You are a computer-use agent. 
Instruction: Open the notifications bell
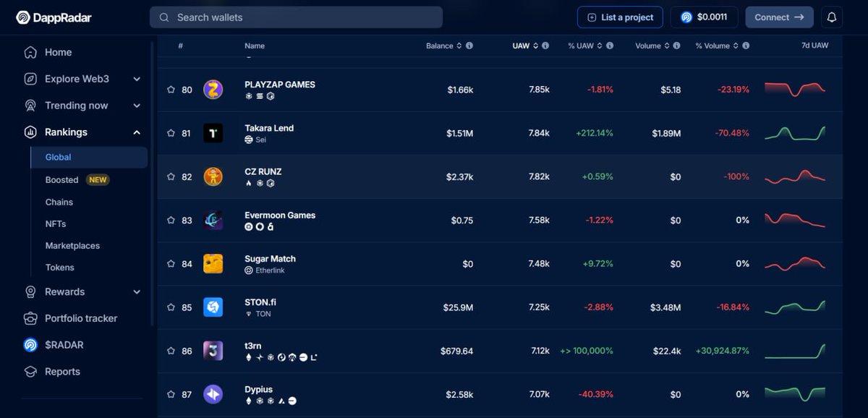[832, 17]
